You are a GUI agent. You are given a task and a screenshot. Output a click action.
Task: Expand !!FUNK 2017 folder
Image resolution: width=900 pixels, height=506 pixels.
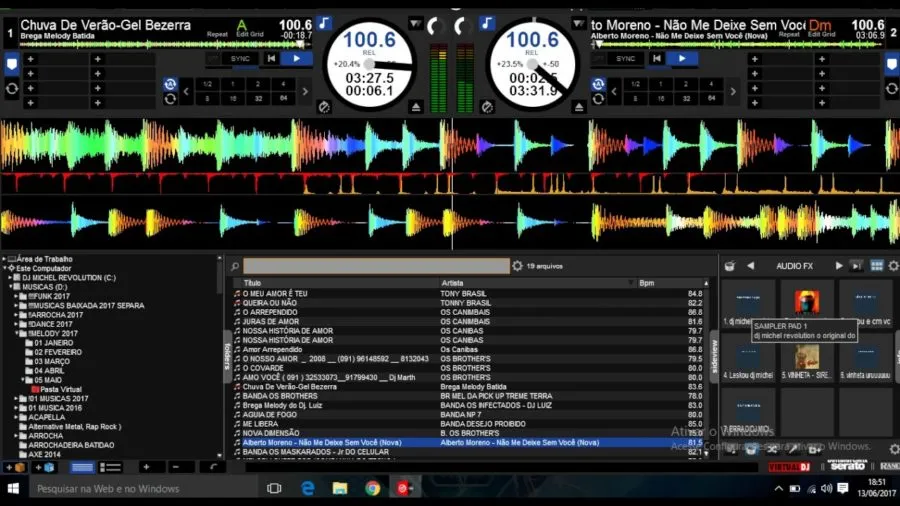16,297
